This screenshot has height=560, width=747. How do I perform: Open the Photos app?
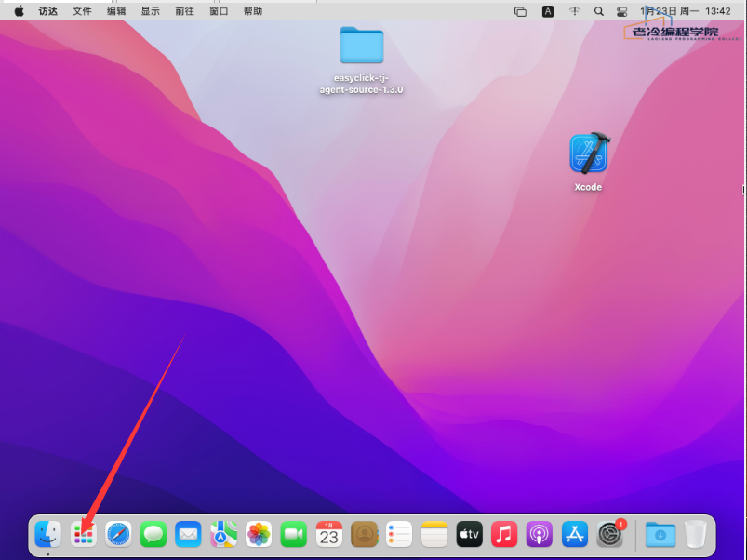259,534
